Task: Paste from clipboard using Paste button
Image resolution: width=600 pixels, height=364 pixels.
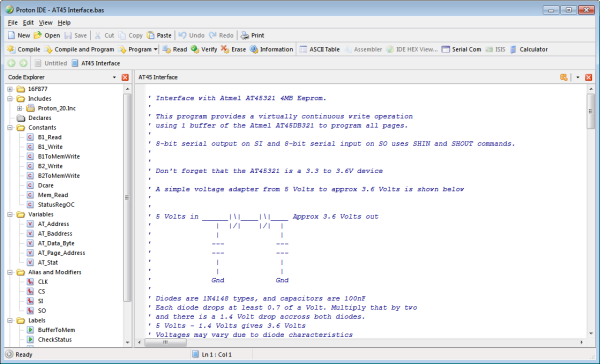Action: [x=159, y=35]
